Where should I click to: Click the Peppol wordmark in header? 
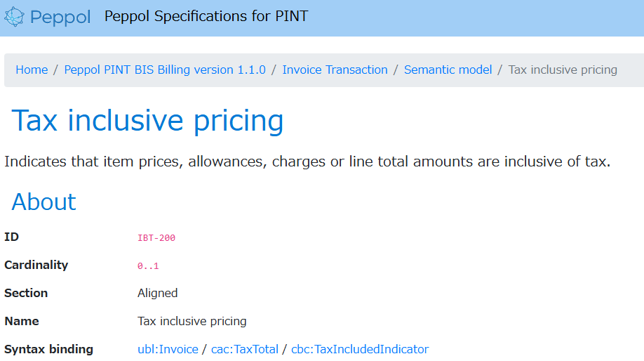[60, 18]
